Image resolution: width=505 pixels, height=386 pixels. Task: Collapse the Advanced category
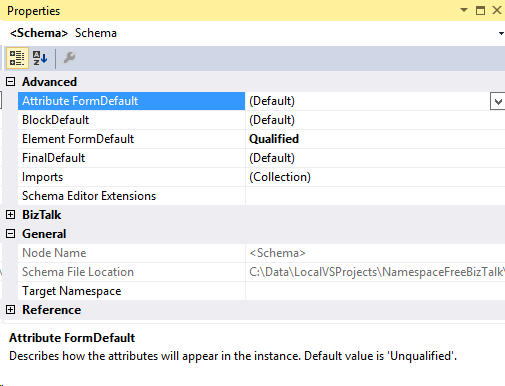click(11, 82)
